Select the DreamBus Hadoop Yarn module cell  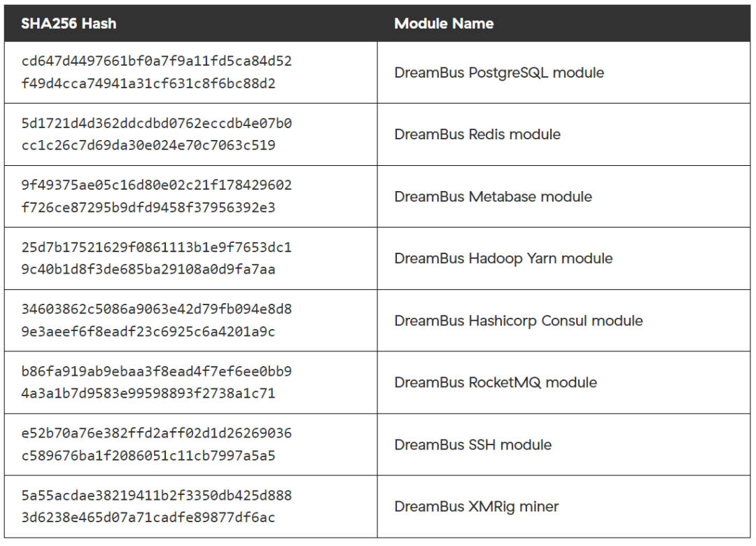click(503, 258)
